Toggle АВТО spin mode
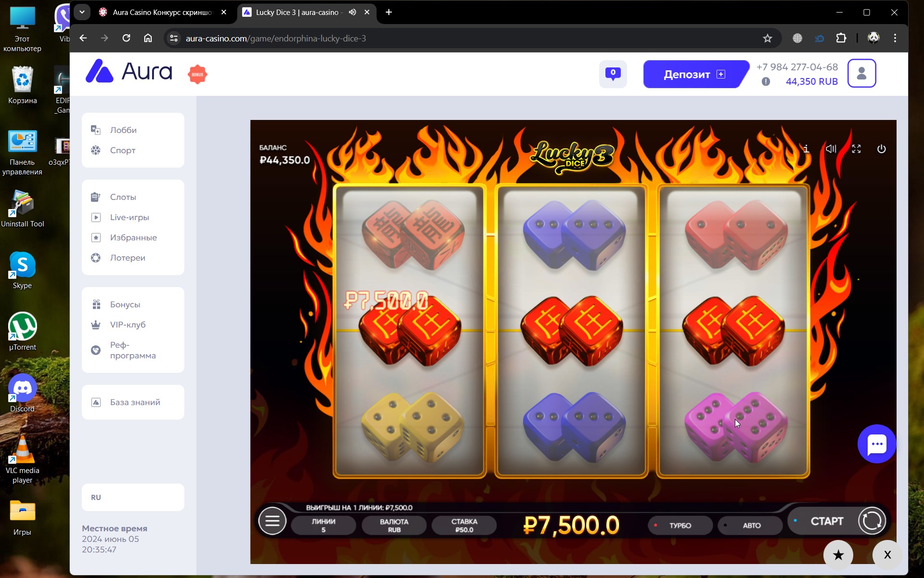The width and height of the screenshot is (924, 578). 751,525
